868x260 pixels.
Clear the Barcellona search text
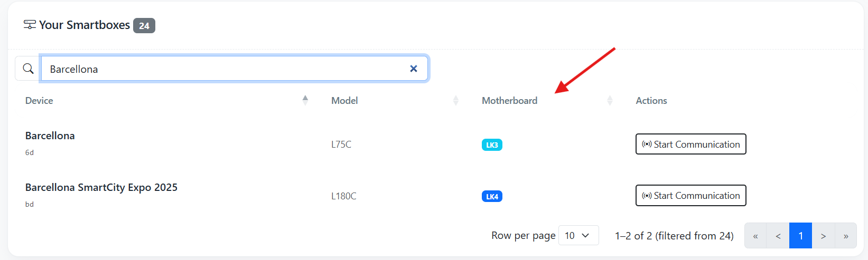(414, 69)
